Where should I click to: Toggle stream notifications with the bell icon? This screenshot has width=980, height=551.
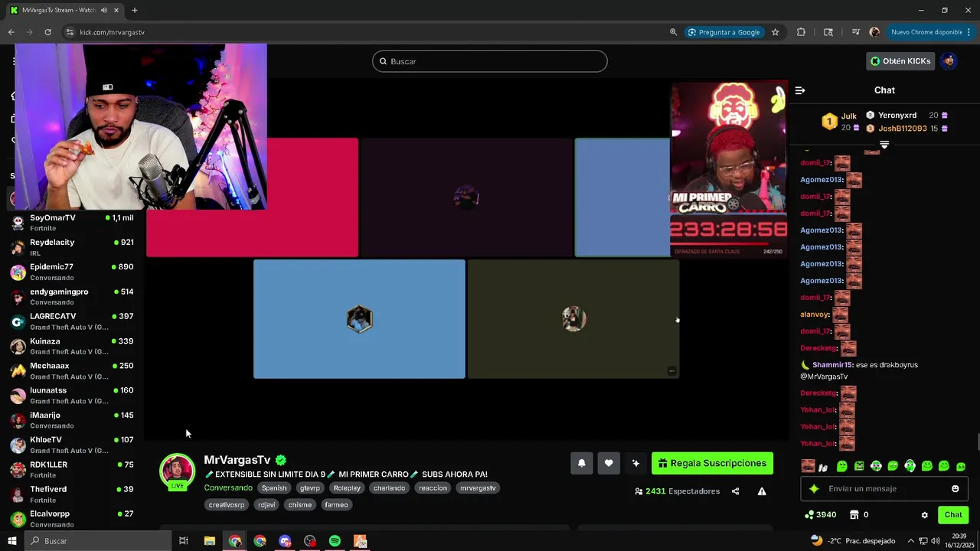(x=582, y=463)
